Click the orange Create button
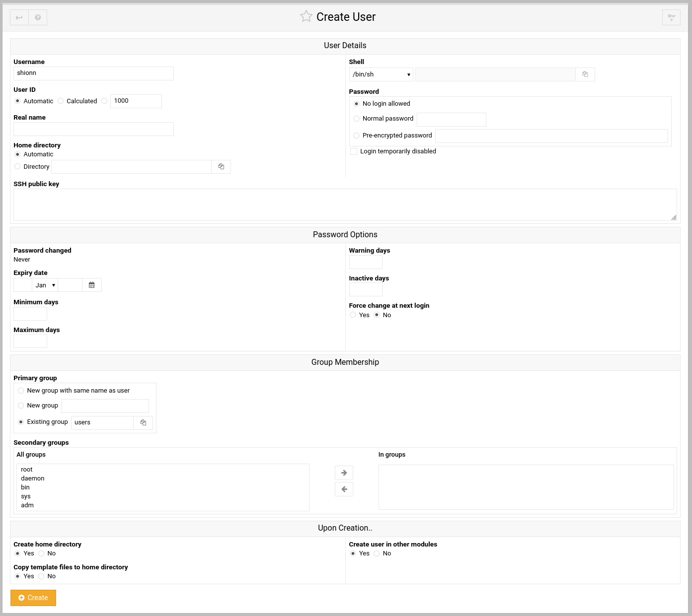Screen dimensions: 692x616 (x=33, y=598)
